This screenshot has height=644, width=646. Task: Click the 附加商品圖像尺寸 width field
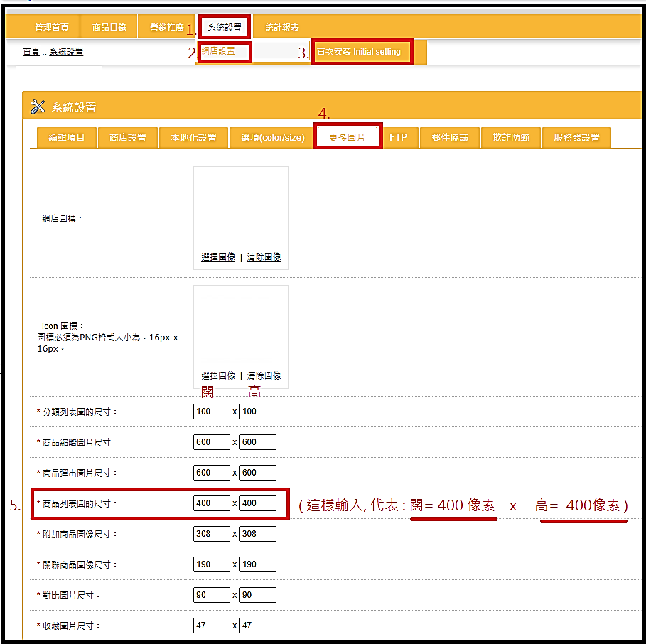(212, 534)
